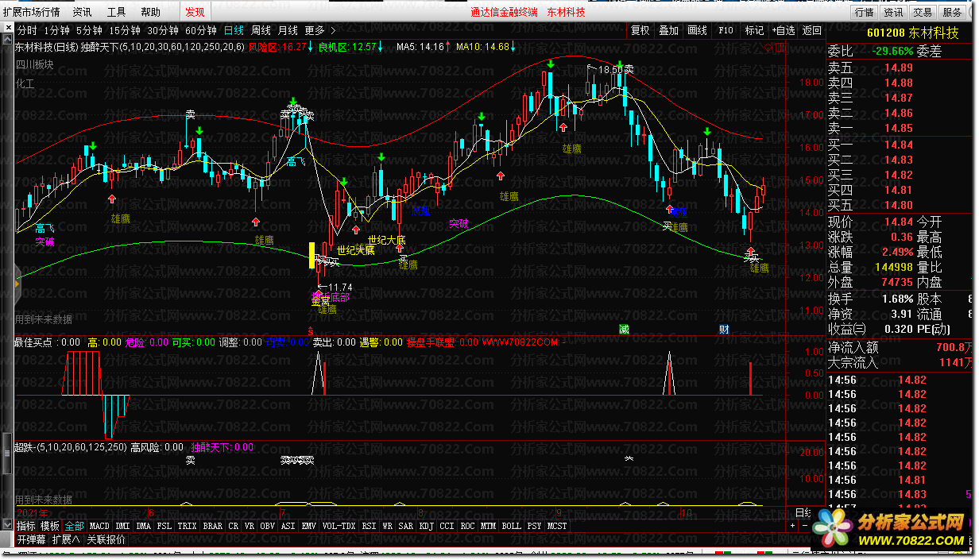Switch indicator to DMA
Image resolution: width=979 pixels, height=560 pixels.
[x=143, y=526]
